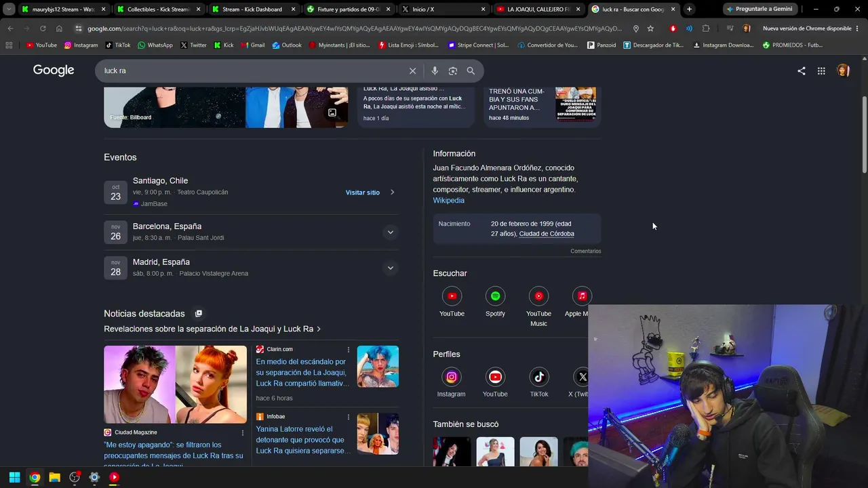Screen dimensions: 868x488
Task: Listen on Spotify
Action: pyautogui.click(x=495, y=302)
